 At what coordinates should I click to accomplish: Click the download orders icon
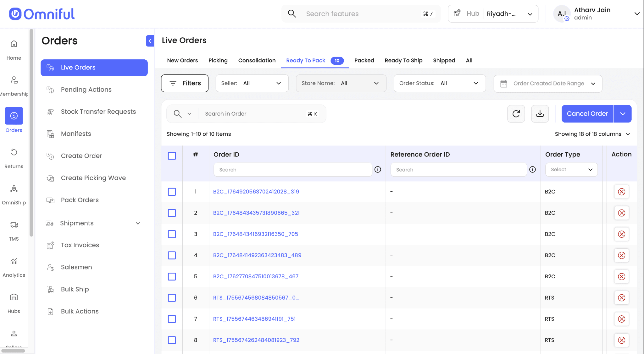tap(540, 114)
